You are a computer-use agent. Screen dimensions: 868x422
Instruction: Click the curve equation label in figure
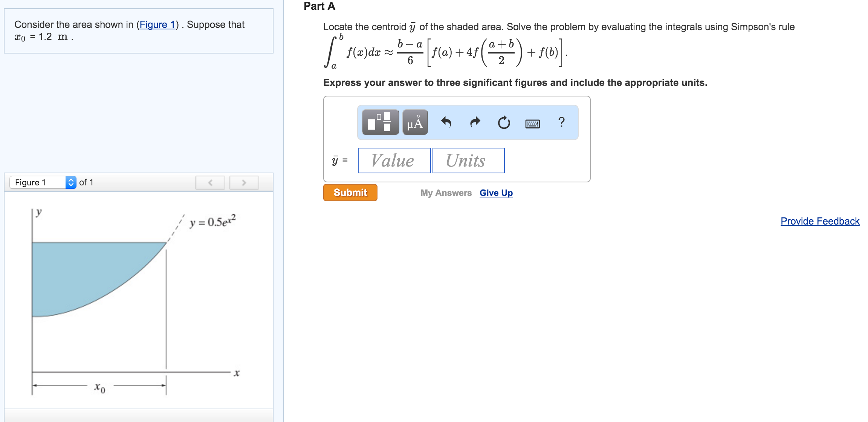[x=213, y=222]
